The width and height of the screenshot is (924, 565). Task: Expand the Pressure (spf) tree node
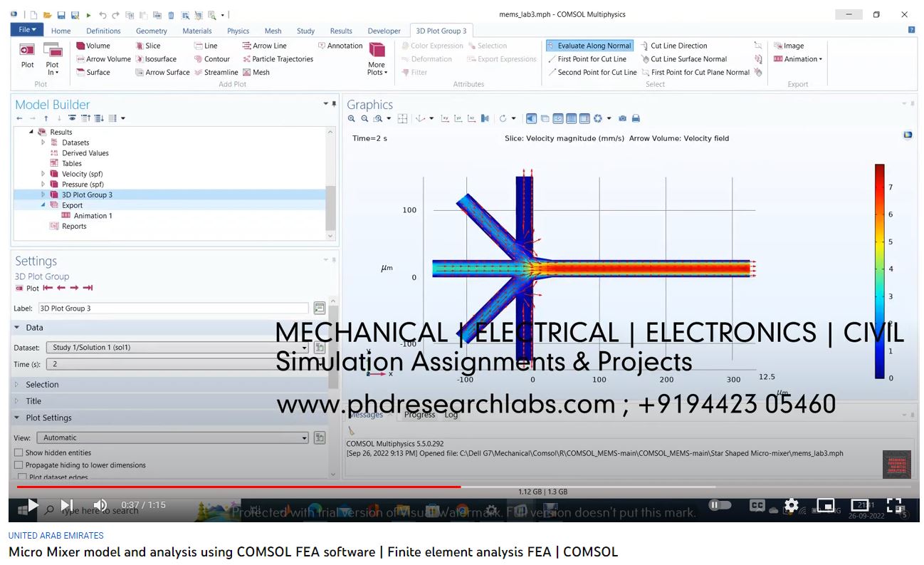pos(43,185)
